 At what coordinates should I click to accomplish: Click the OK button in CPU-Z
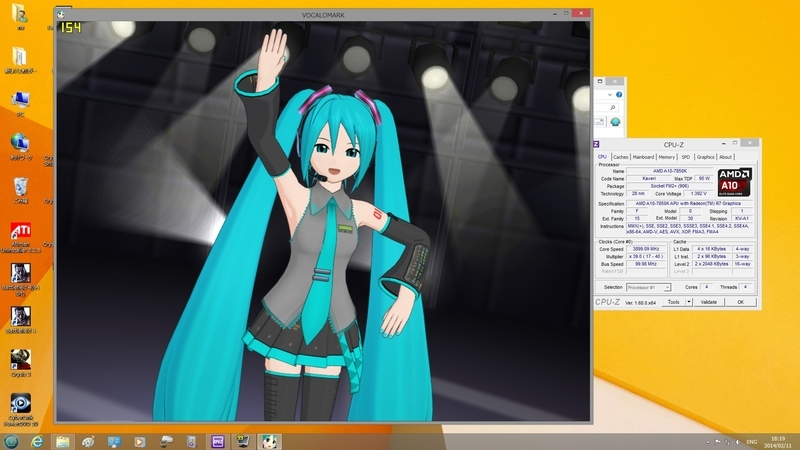coord(740,302)
